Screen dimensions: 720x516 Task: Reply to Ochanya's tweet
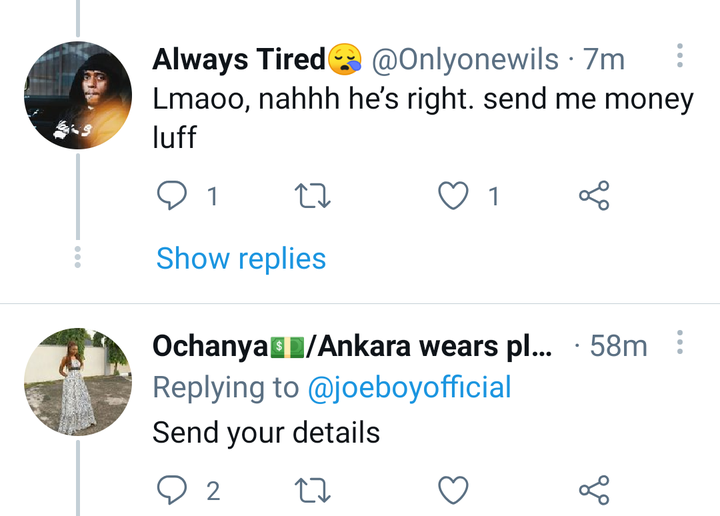tap(172, 490)
